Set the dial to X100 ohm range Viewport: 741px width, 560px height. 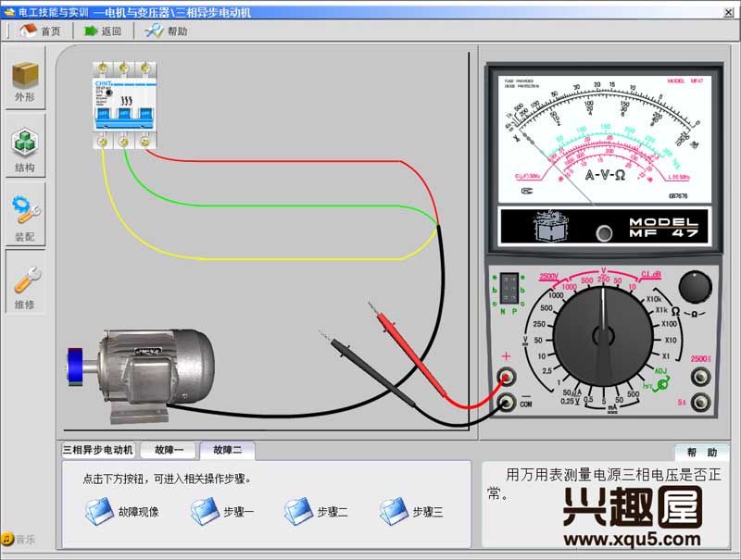pyautogui.click(x=669, y=324)
